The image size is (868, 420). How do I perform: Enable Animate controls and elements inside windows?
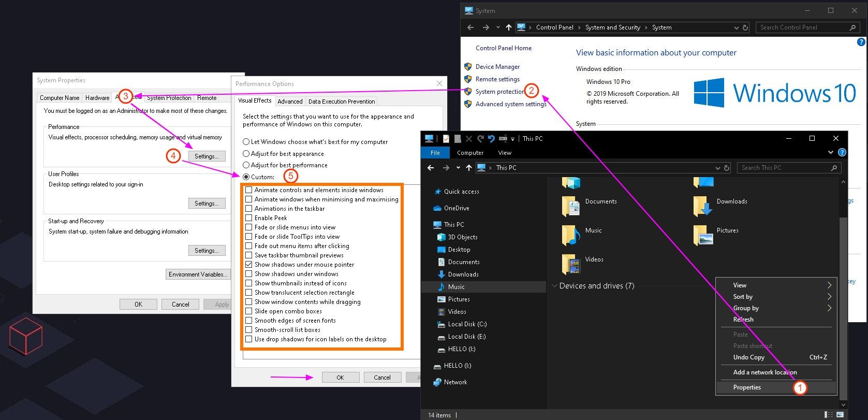click(249, 190)
